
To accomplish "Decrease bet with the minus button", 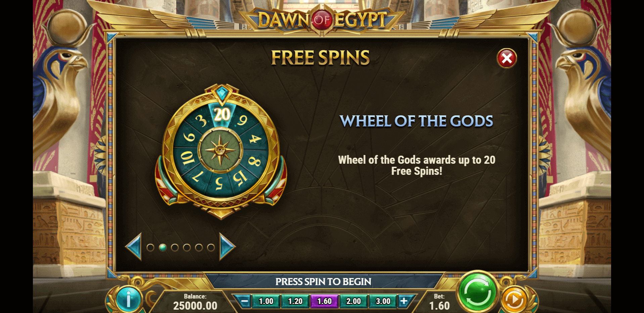I will pos(245,301).
